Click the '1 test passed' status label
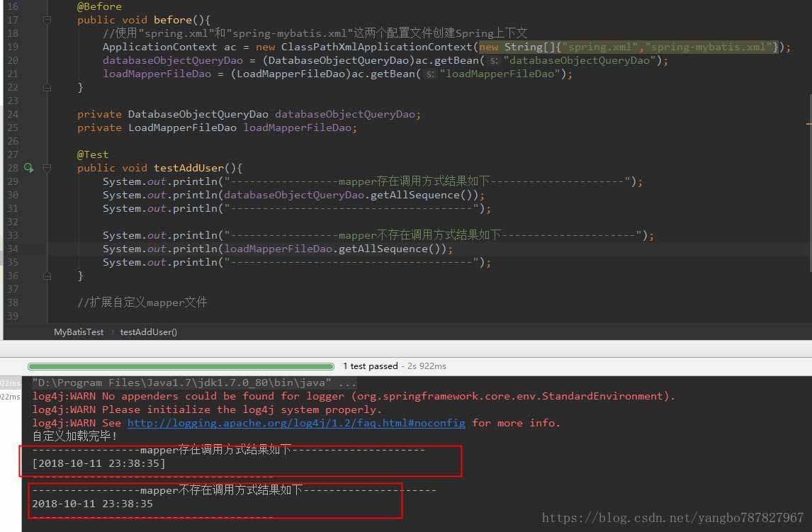Image resolution: width=812 pixels, height=532 pixels. pos(370,366)
